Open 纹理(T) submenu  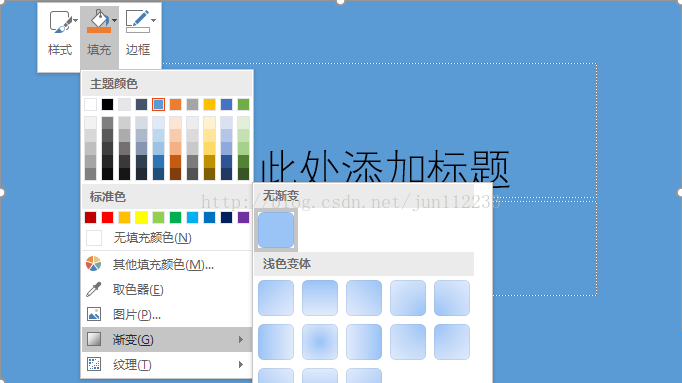tap(167, 364)
